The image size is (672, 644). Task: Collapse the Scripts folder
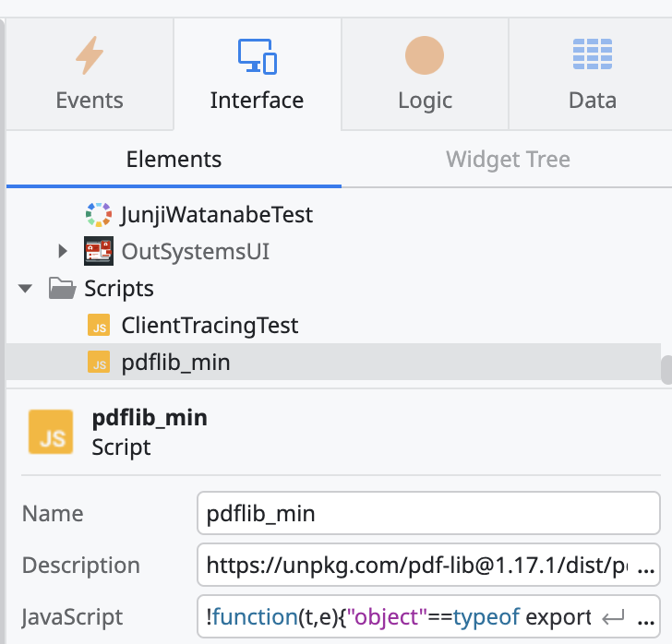pyautogui.click(x=26, y=289)
